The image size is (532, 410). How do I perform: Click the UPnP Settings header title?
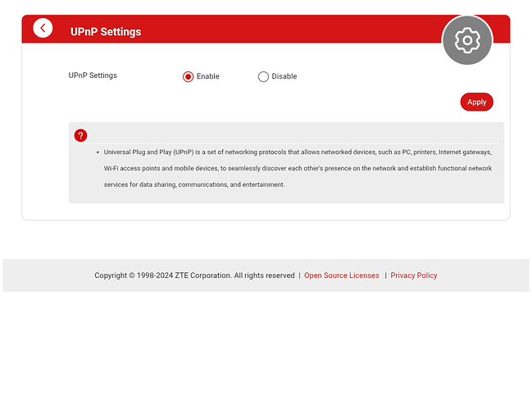pyautogui.click(x=106, y=31)
